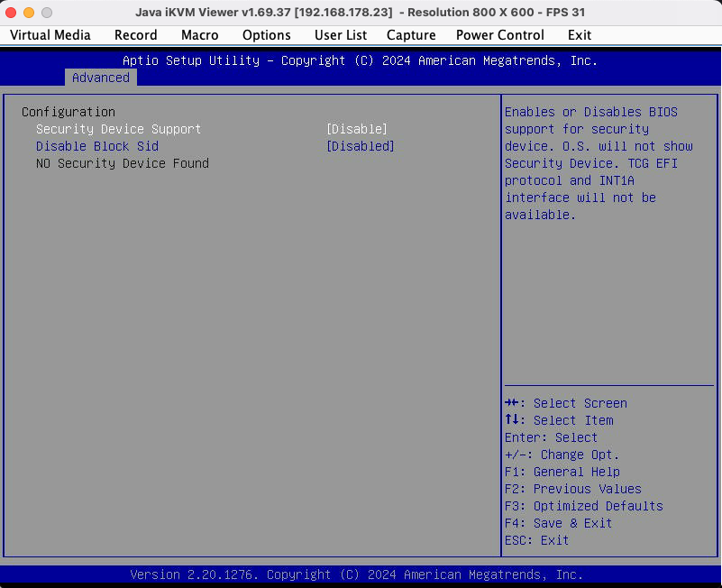Open the Power Control menu
Screen dimensions: 722x588
pyautogui.click(x=500, y=35)
